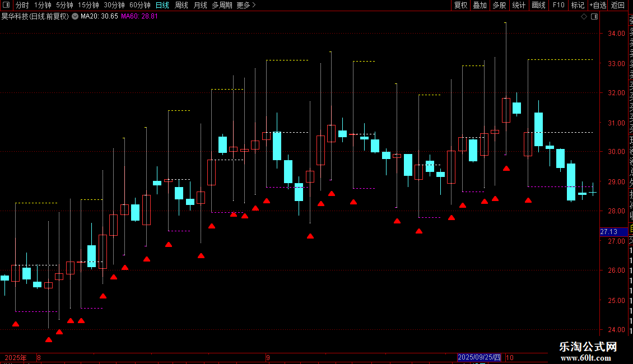Image resolution: width=633 pixels, height=364 pixels.
Task: Click the 返回 return button
Action: tap(618, 5)
